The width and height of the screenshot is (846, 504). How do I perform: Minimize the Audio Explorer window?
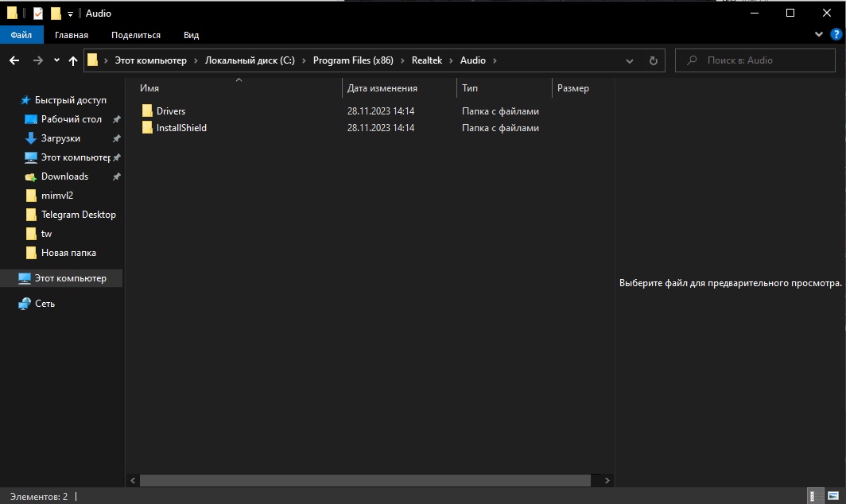[755, 13]
